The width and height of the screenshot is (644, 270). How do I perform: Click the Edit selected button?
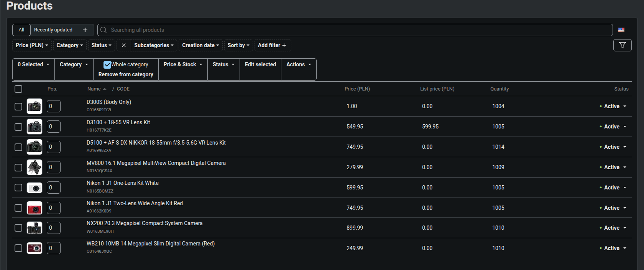pyautogui.click(x=260, y=64)
